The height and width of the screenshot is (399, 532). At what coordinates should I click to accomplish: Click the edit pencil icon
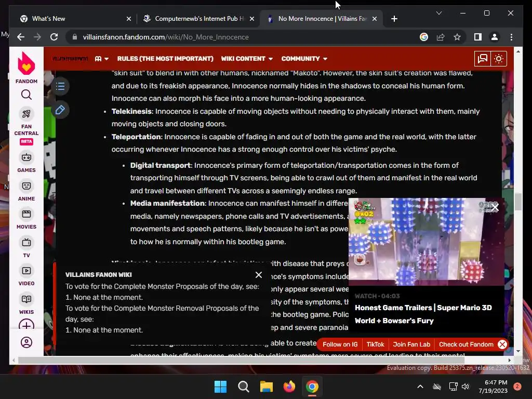pyautogui.click(x=60, y=110)
